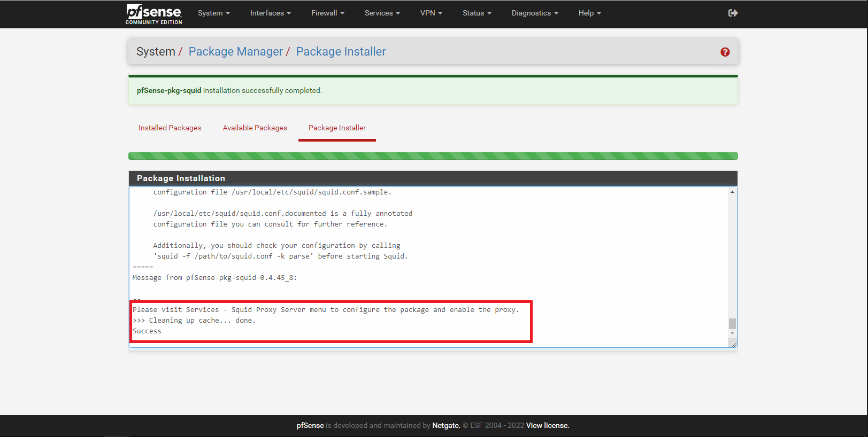
Task: Select the Package Installer tab
Action: [337, 128]
